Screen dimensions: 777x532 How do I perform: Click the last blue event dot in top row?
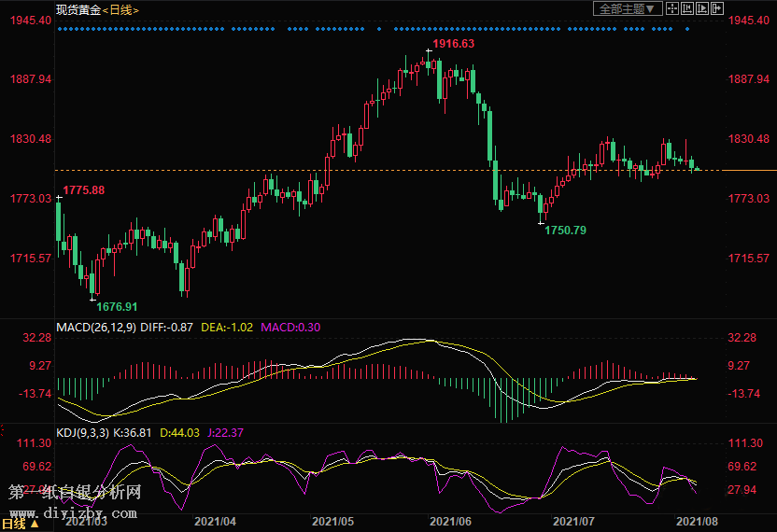(687, 29)
